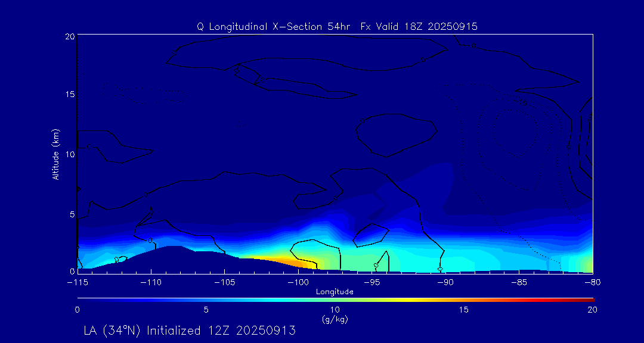Screen dimensions: 644x343
Task: Click the -110 longitude tick label
Action: click(151, 283)
